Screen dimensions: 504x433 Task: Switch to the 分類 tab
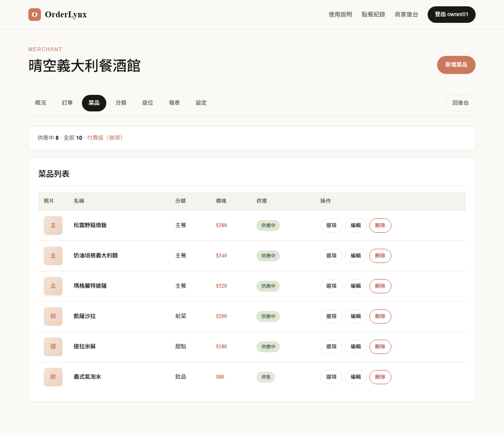click(121, 103)
